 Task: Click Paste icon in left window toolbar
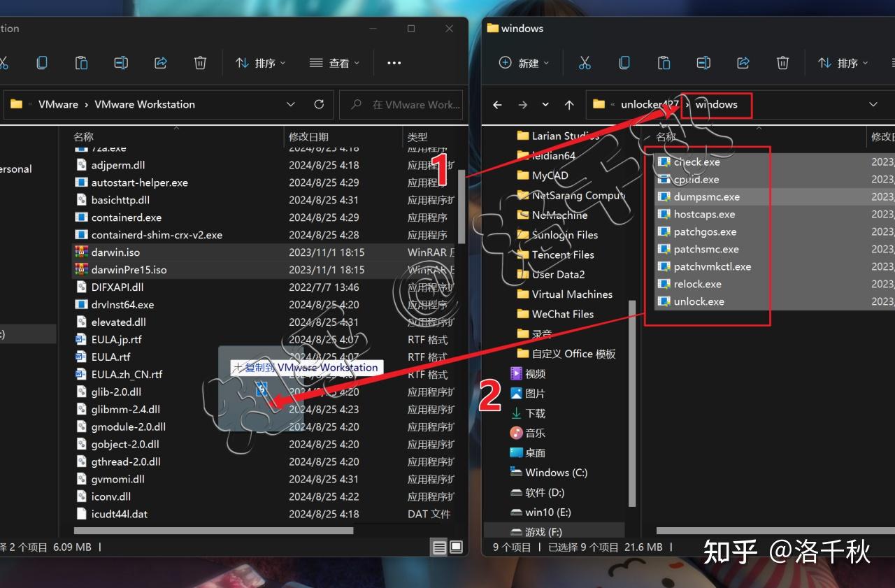[x=81, y=63]
